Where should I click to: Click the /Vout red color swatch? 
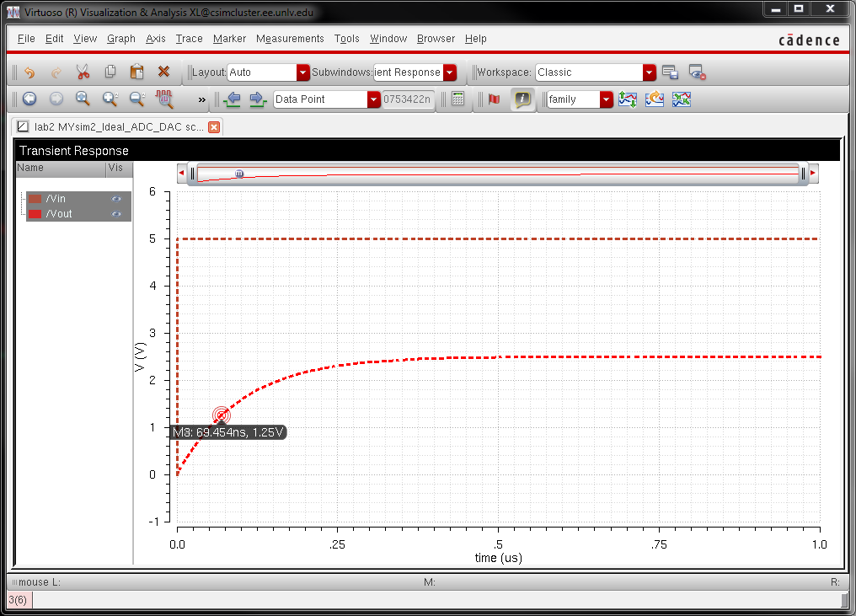[35, 214]
